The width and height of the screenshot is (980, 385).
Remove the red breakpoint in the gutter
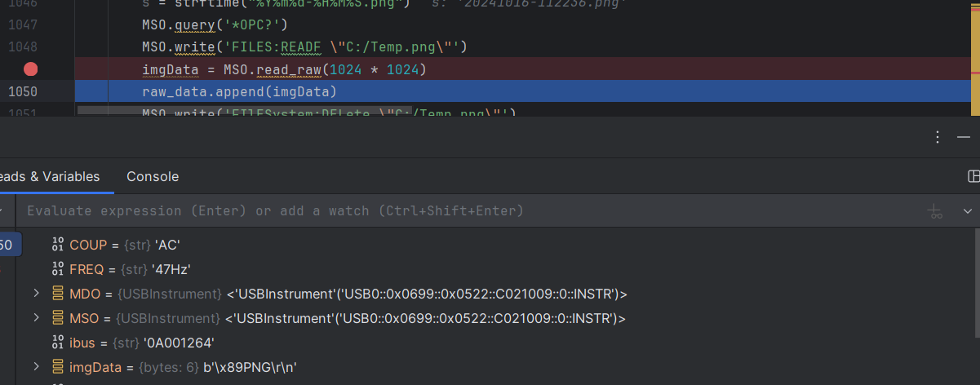pyautogui.click(x=31, y=69)
